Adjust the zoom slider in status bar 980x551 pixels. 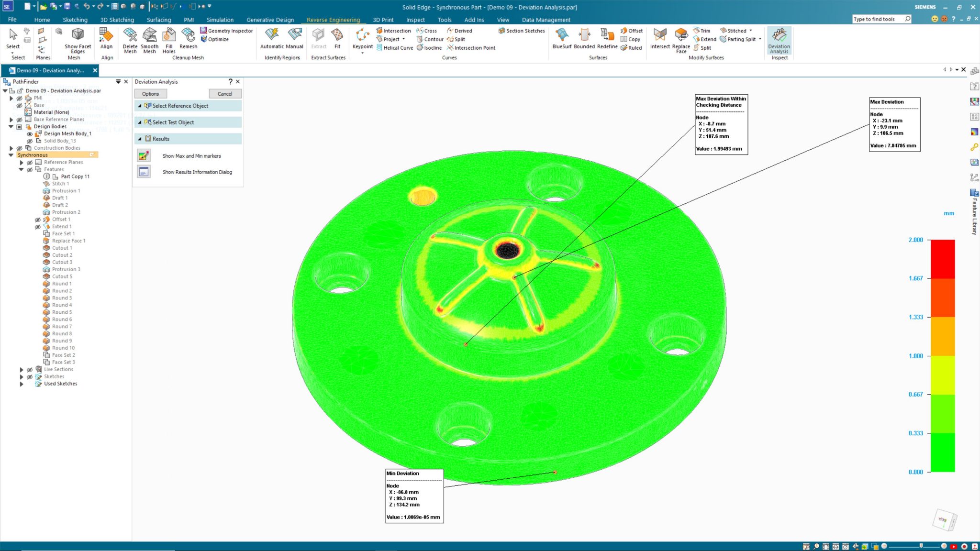pos(921,546)
